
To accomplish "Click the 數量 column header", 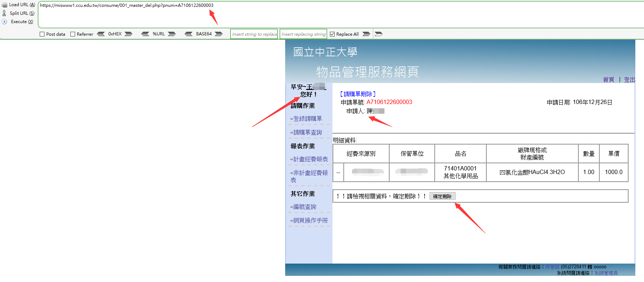I will tap(589, 154).
